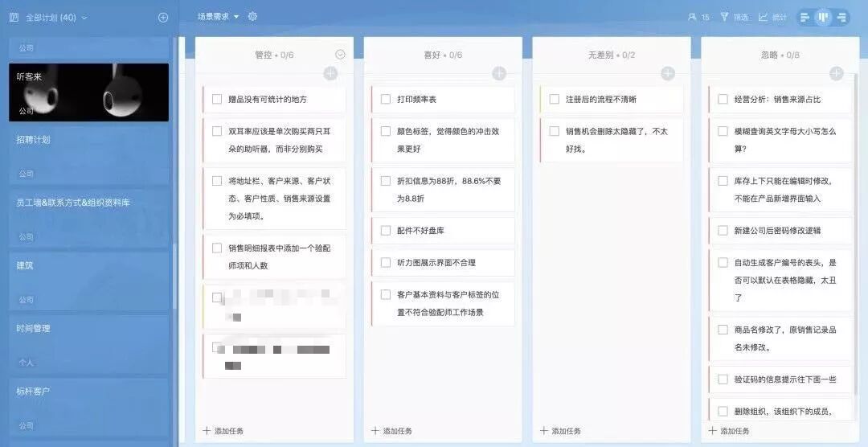868x447 pixels.
Task: Check the 新建公司后密码修改逻辑 task
Action: [x=723, y=230]
